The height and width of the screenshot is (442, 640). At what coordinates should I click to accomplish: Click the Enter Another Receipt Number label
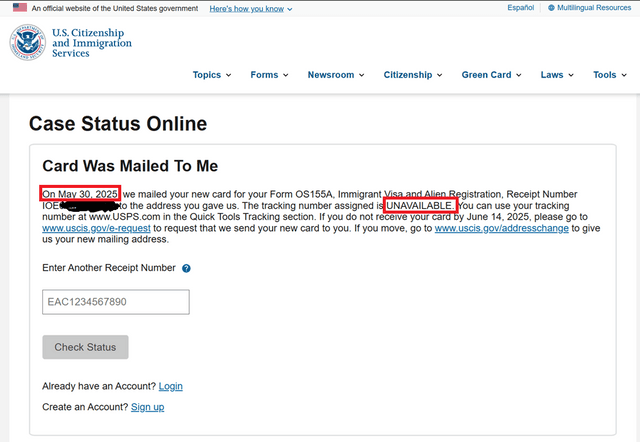click(x=109, y=268)
